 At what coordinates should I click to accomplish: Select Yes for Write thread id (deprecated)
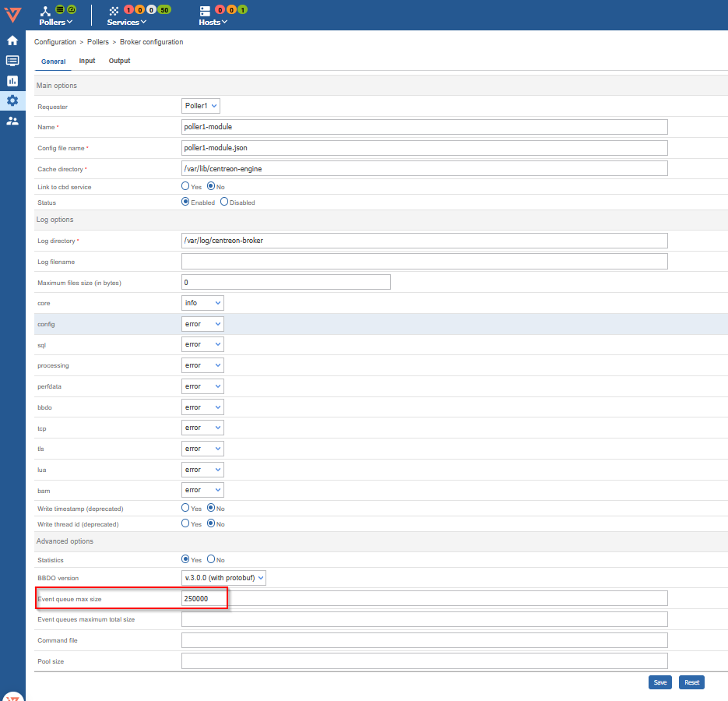coord(185,523)
